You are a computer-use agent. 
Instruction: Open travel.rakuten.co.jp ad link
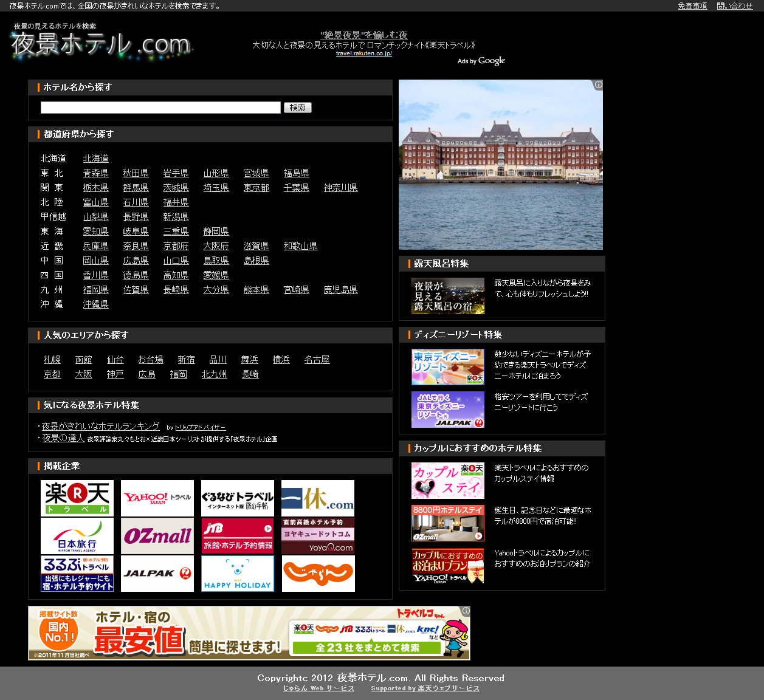364,53
